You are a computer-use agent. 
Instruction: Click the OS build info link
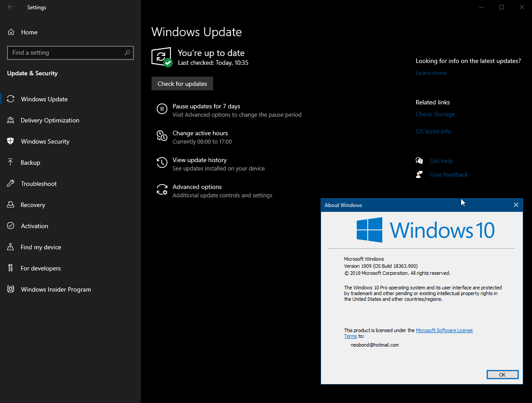[433, 131]
